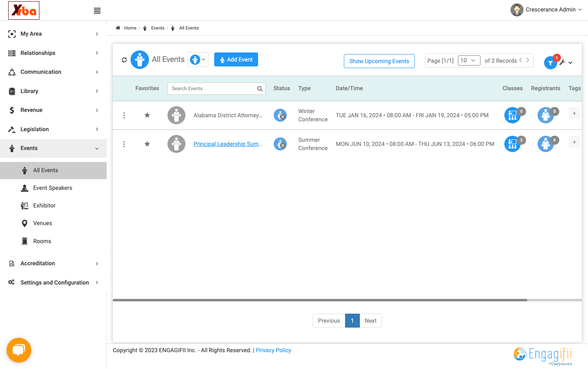Add tag to Principal Leadership event
588x369 pixels.
(x=574, y=142)
